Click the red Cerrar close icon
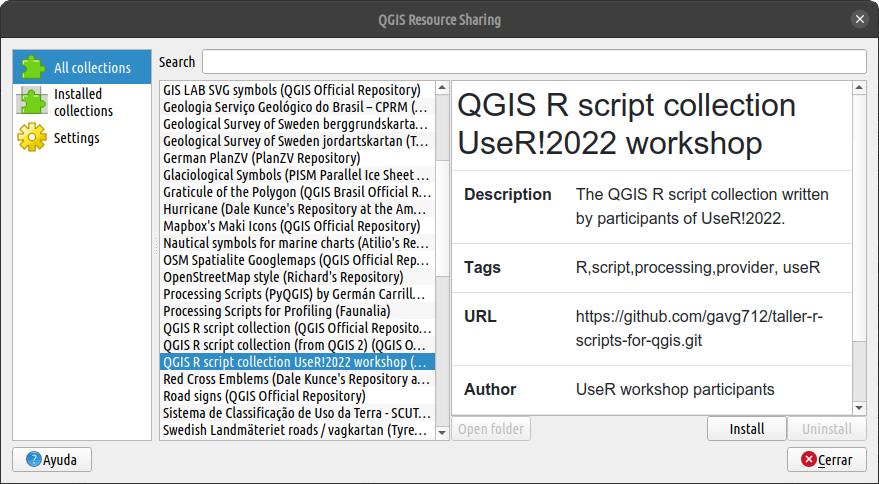Image resolution: width=879 pixels, height=484 pixels. 807,460
